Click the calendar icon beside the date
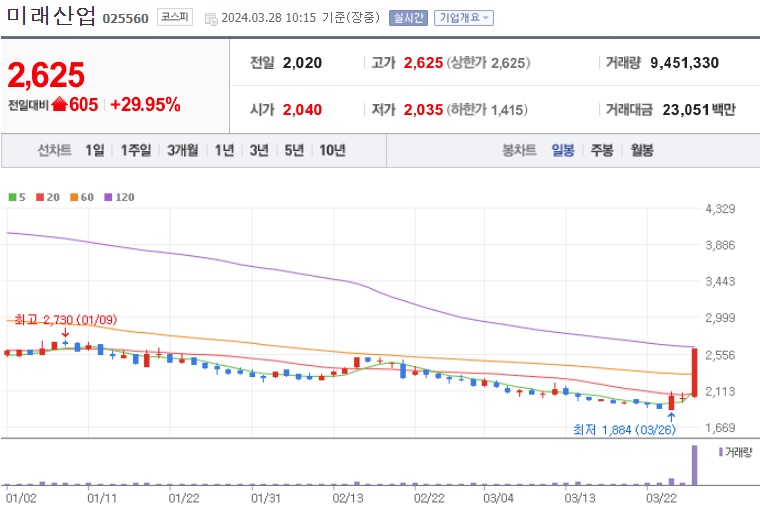760x510 pixels. [x=211, y=19]
